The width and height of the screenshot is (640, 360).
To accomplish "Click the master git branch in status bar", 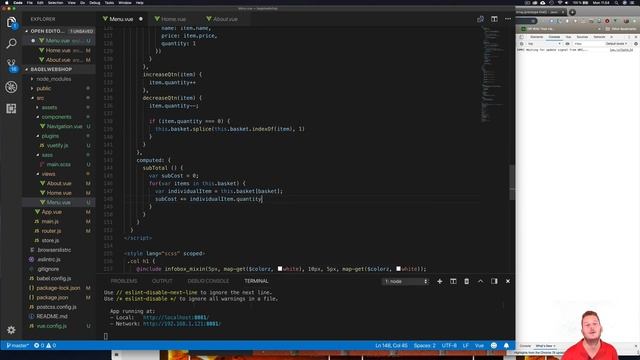I will [x=18, y=346].
